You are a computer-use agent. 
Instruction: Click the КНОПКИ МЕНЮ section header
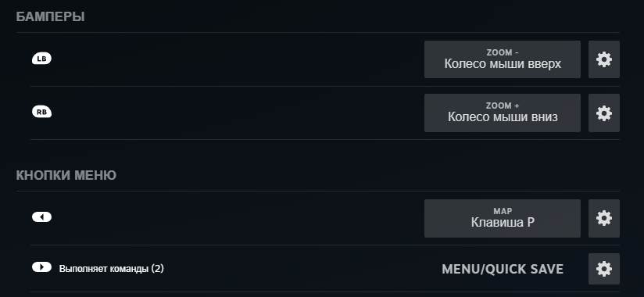click(66, 175)
